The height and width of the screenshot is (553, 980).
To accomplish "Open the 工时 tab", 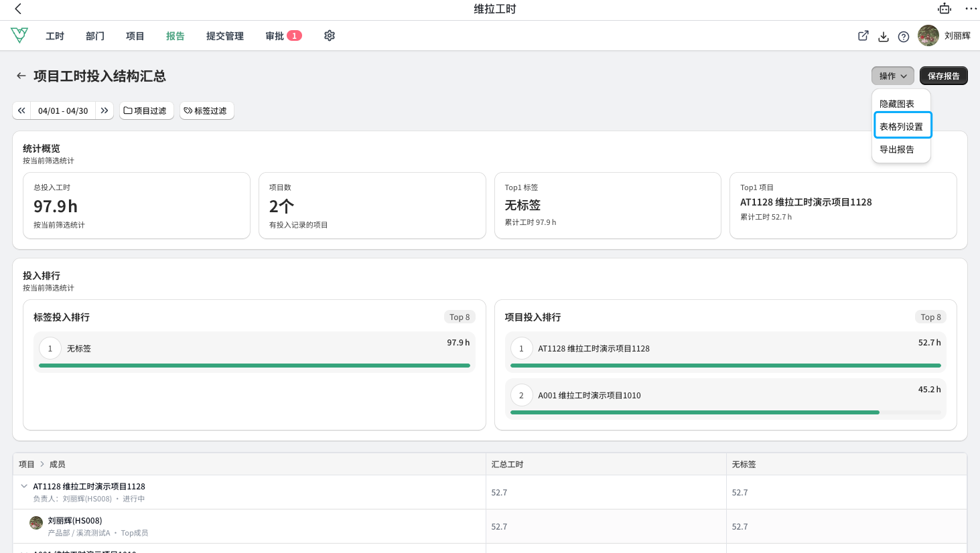I will coord(55,35).
